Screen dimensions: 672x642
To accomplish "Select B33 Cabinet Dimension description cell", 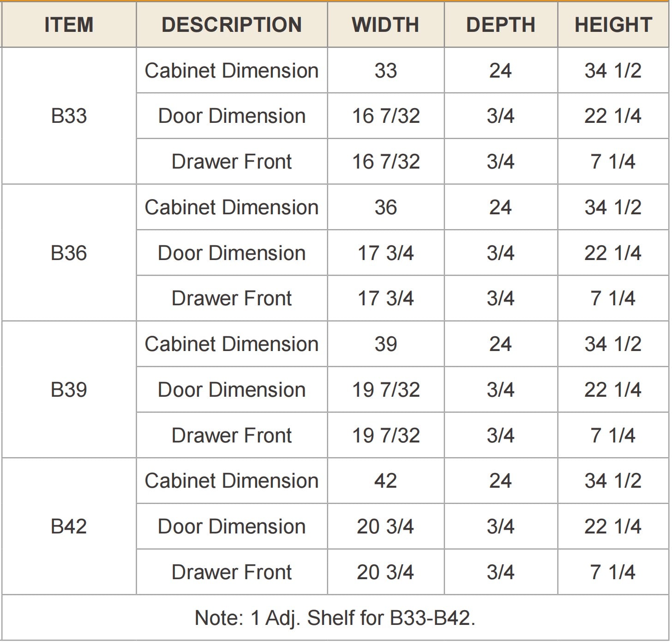I will (232, 71).
